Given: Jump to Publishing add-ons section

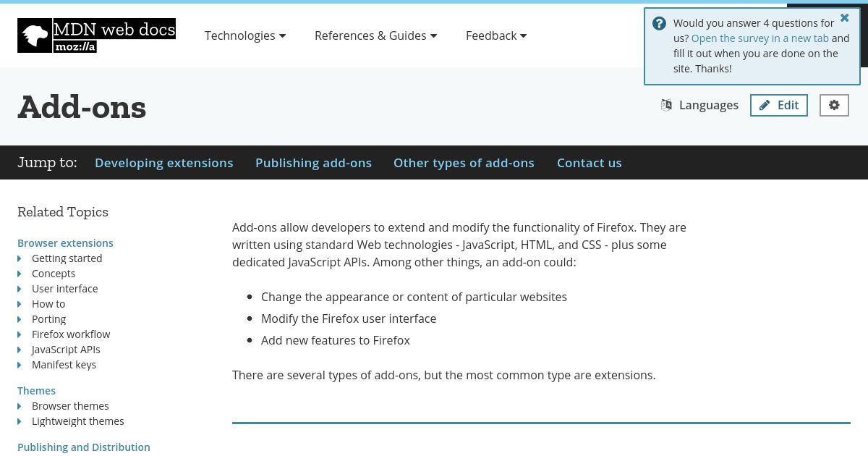Looking at the screenshot, I should (313, 163).
